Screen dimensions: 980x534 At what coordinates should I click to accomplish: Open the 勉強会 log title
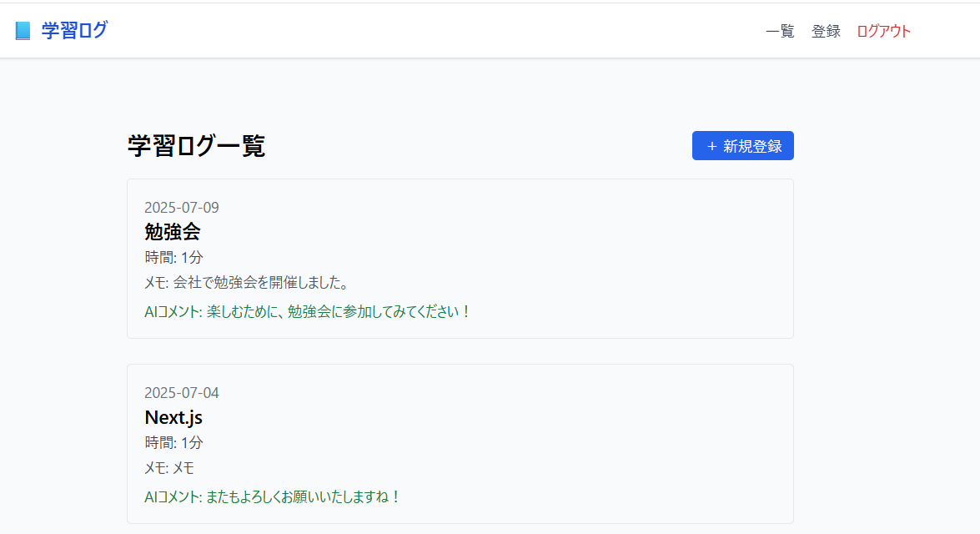(173, 232)
